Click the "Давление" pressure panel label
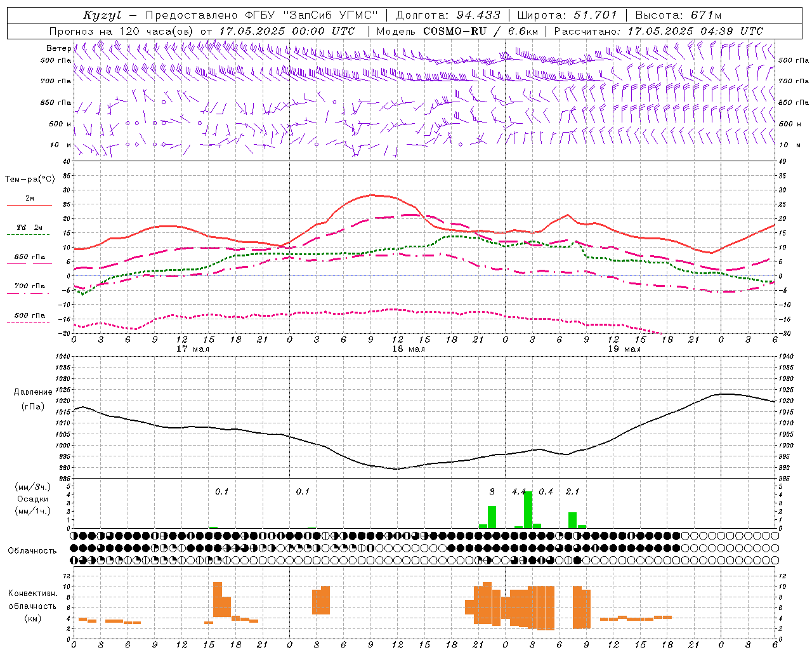Screen dimensions: 812x650 click(33, 392)
